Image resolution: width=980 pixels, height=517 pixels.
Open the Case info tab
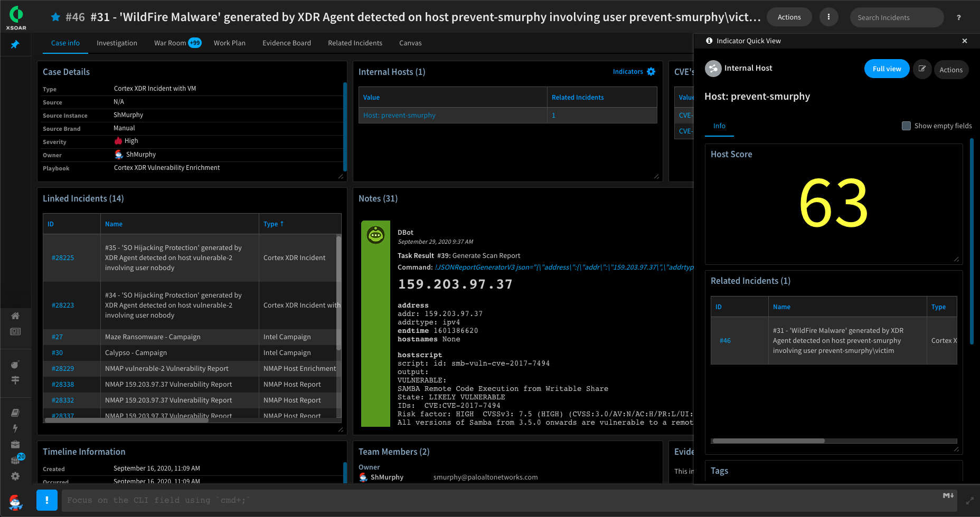[x=65, y=43]
